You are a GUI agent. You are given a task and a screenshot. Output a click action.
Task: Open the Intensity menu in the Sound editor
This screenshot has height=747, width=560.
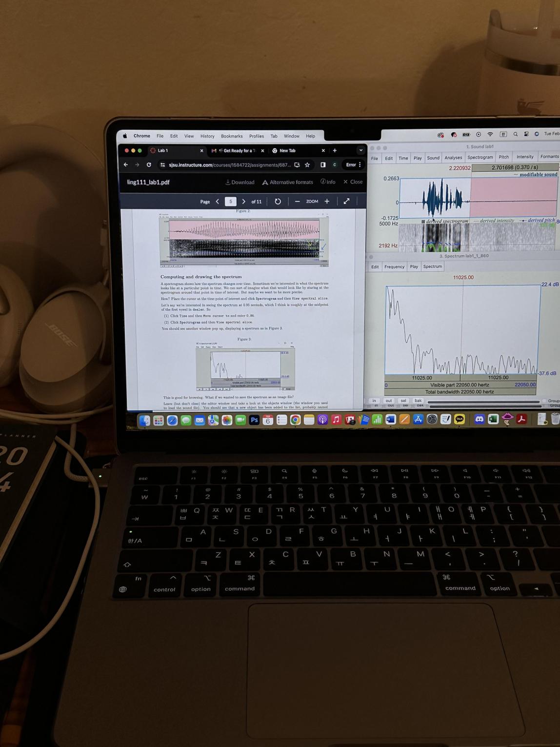[x=525, y=157]
